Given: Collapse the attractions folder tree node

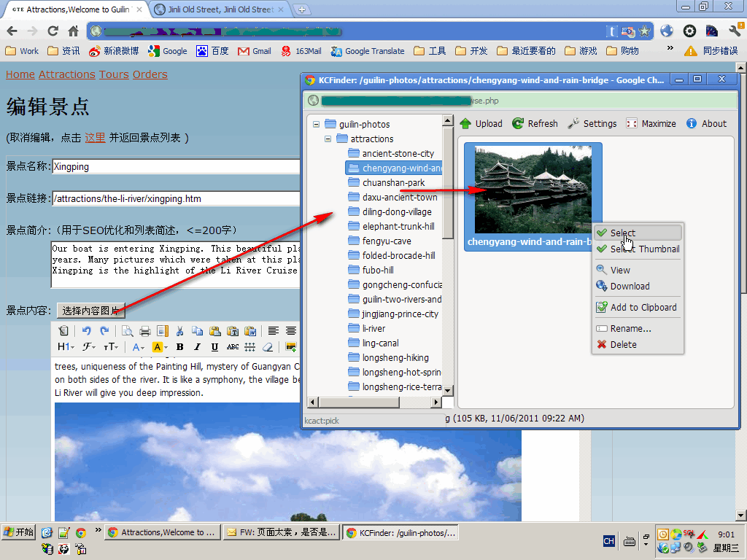Looking at the screenshot, I should point(328,139).
